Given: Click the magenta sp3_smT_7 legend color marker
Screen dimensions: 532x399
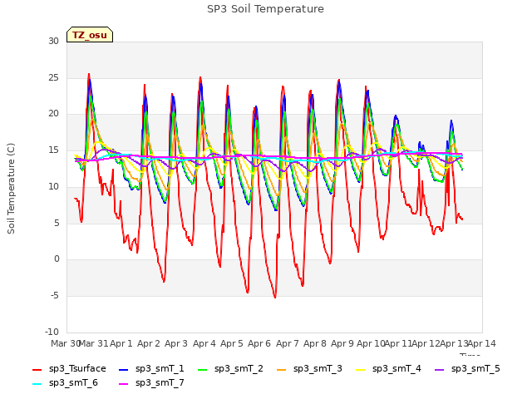Looking at the screenshot, I should tap(124, 384).
